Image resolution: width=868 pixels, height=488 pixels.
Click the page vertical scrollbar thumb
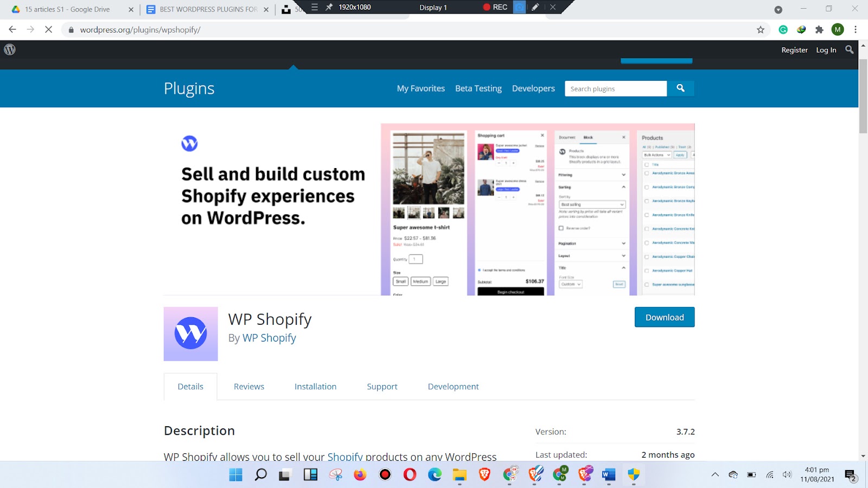pyautogui.click(x=863, y=95)
